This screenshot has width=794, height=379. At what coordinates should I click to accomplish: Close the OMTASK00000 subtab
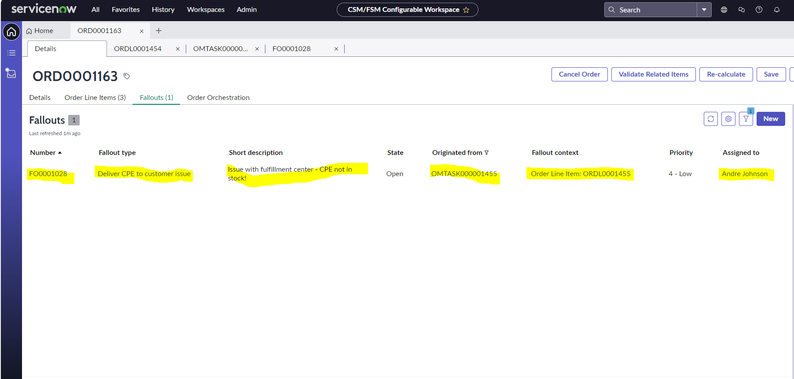coord(257,49)
